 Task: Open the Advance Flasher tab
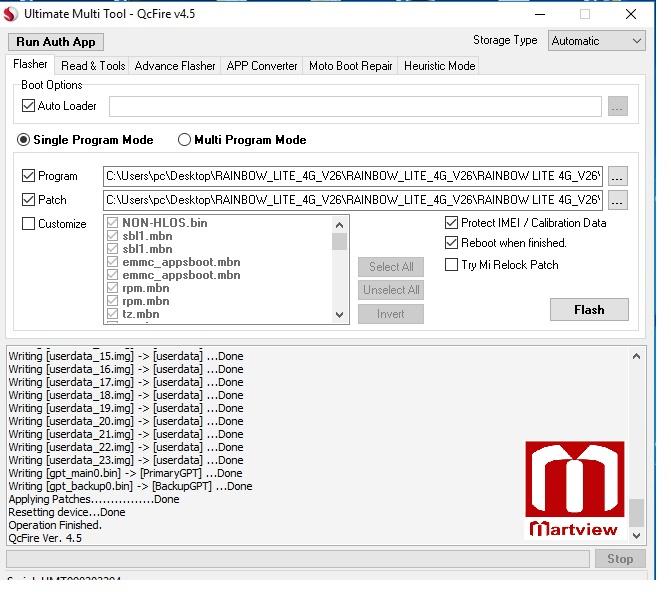pyautogui.click(x=175, y=66)
